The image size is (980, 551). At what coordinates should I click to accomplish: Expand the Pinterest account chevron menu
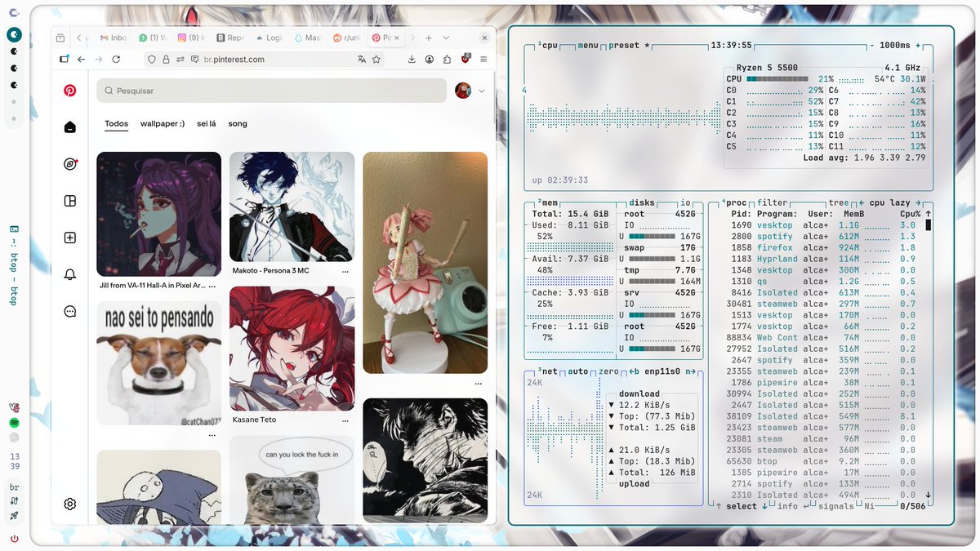point(482,91)
